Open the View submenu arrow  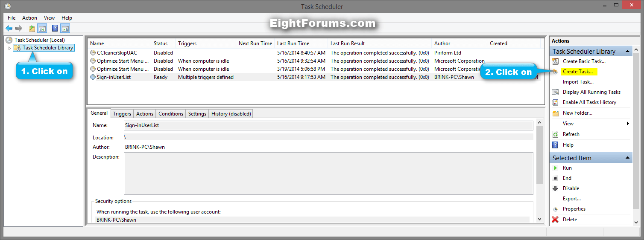point(628,124)
